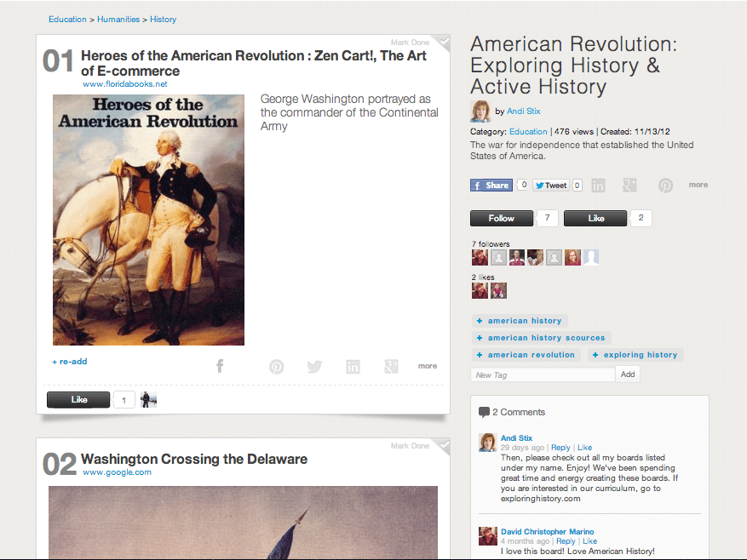Open www.google.com source link
747x560 pixels.
click(x=118, y=472)
